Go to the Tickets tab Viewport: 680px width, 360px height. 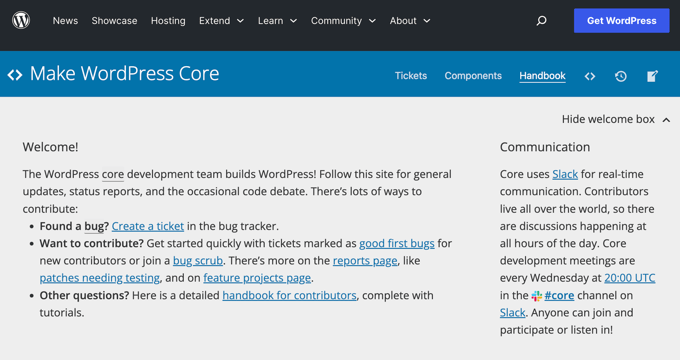(411, 76)
